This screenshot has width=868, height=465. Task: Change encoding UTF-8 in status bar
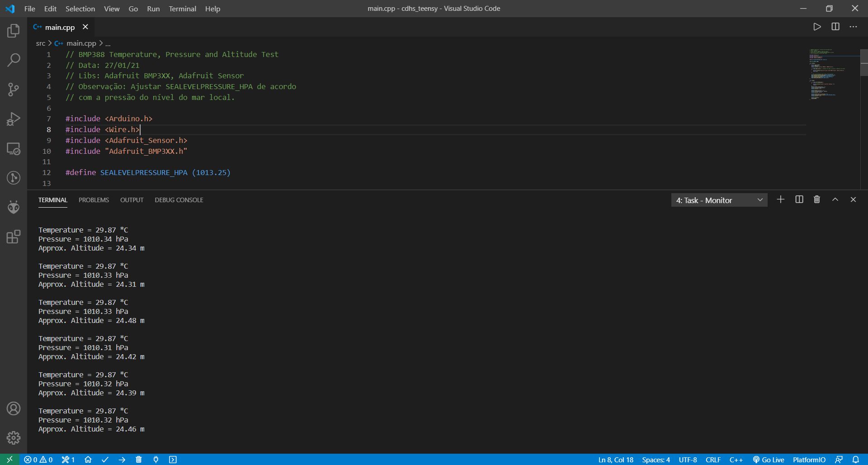coord(688,460)
